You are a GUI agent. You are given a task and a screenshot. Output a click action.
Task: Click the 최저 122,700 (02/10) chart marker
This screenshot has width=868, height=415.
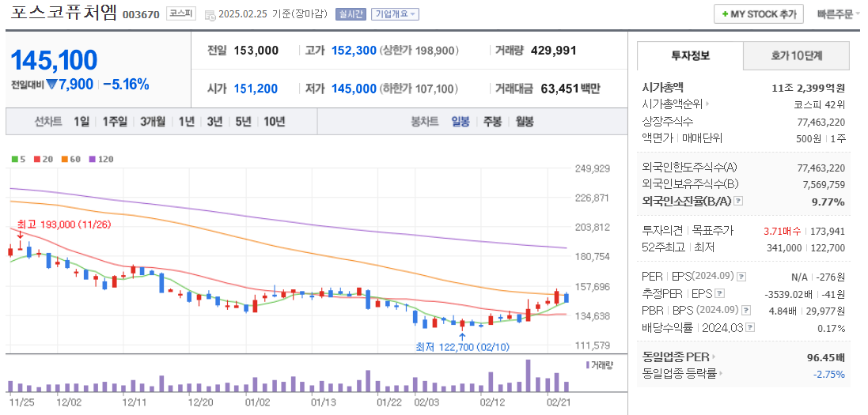462,347
